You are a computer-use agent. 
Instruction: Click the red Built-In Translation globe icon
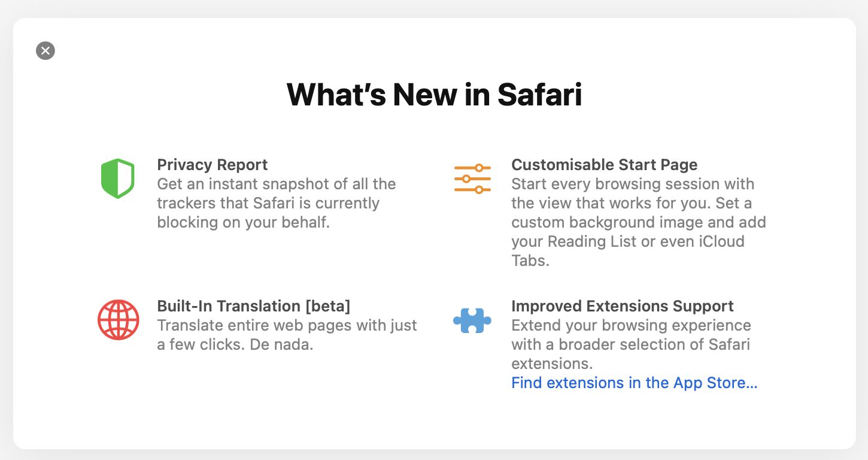tap(118, 319)
